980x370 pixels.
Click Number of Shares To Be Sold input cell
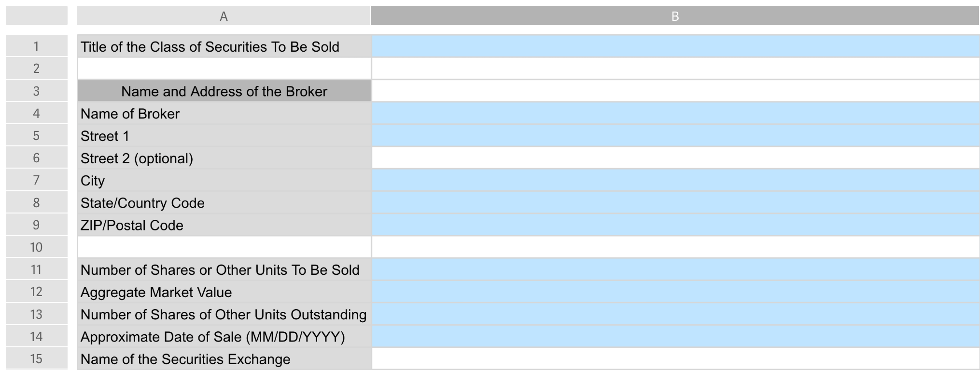click(x=675, y=270)
